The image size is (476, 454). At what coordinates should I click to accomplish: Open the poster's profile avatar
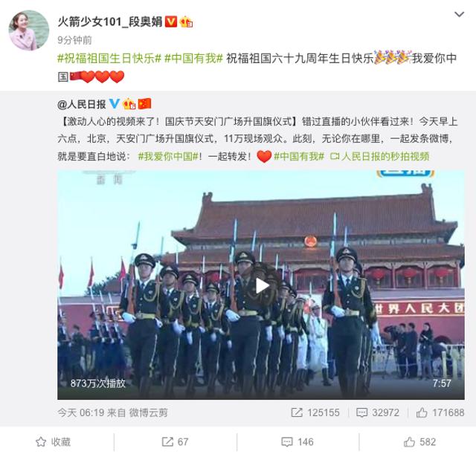tap(29, 30)
